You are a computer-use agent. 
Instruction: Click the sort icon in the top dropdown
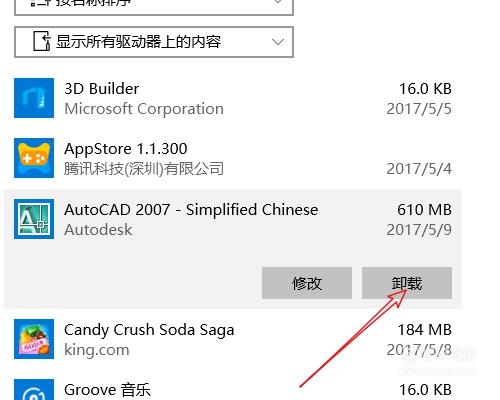42,3
